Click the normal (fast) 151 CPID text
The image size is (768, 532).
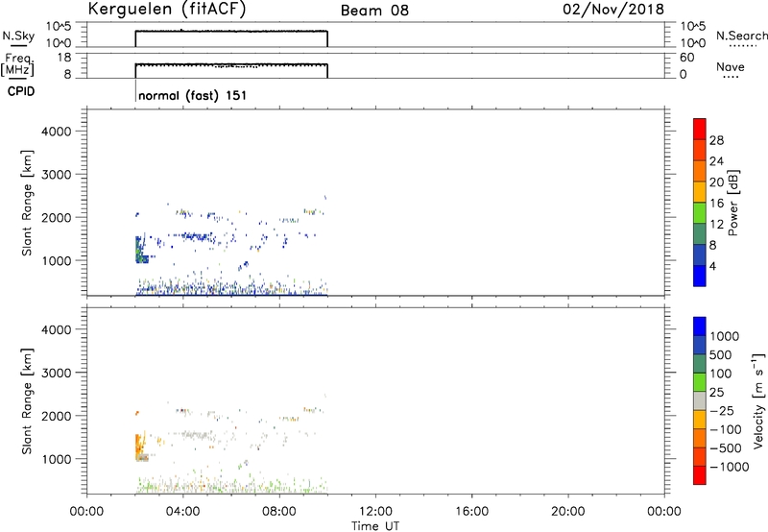tap(193, 95)
